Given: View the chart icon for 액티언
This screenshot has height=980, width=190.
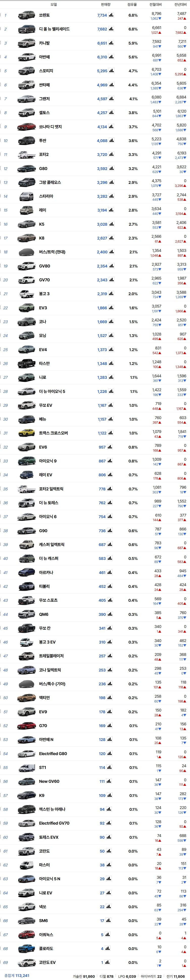Looking at the screenshot, I should point(110,698).
